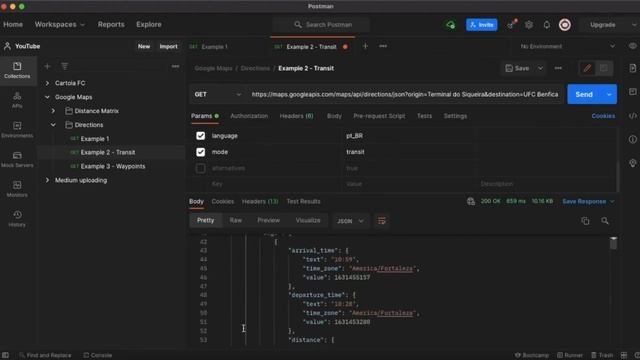Switch to the Visualize response view
Viewport: 640px width, 360px height.
tap(308, 220)
